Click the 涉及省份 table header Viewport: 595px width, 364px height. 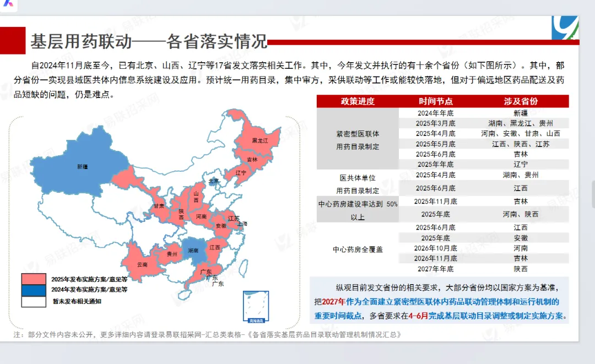pyautogui.click(x=521, y=101)
